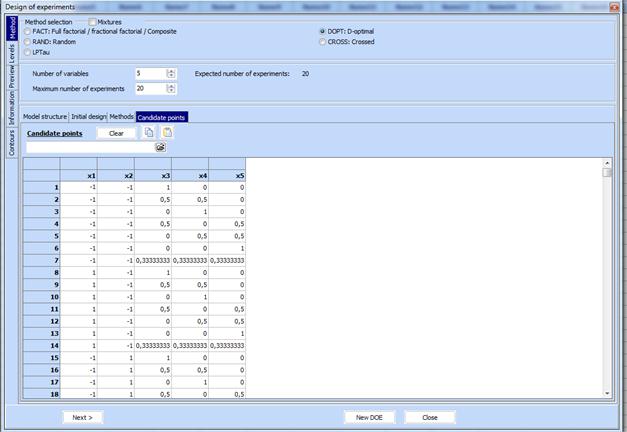Enable the Mixtures checkbox
This screenshot has width=627, height=432.
[93, 21]
